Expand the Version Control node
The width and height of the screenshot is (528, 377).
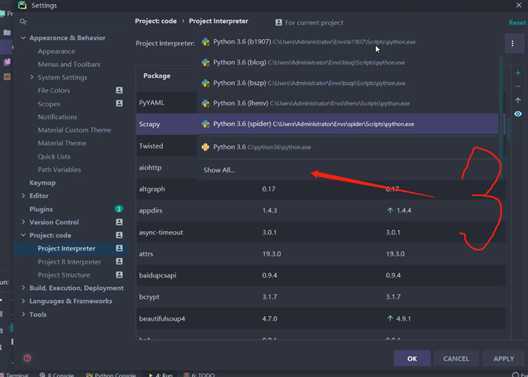(x=23, y=222)
